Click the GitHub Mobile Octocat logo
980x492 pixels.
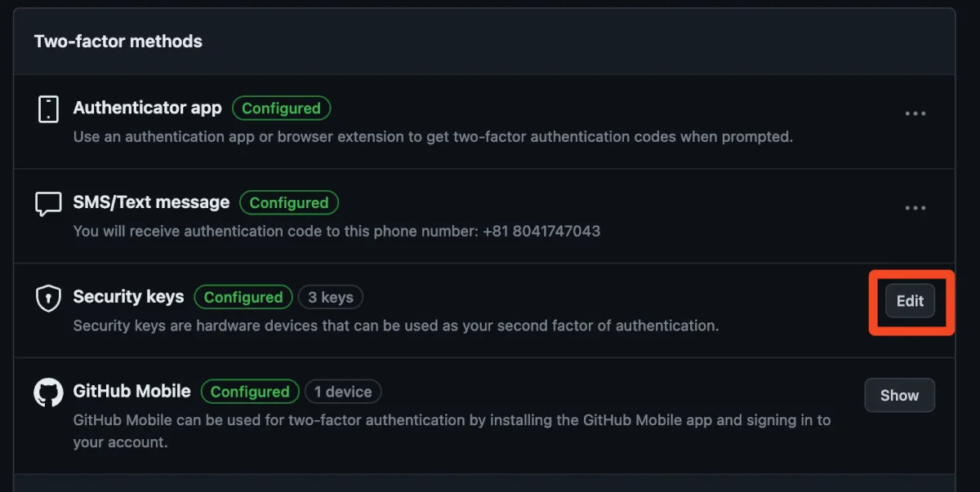49,392
